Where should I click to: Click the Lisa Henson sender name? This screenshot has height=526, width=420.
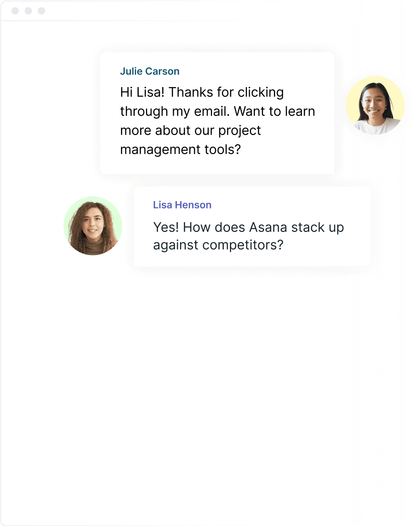(x=182, y=205)
